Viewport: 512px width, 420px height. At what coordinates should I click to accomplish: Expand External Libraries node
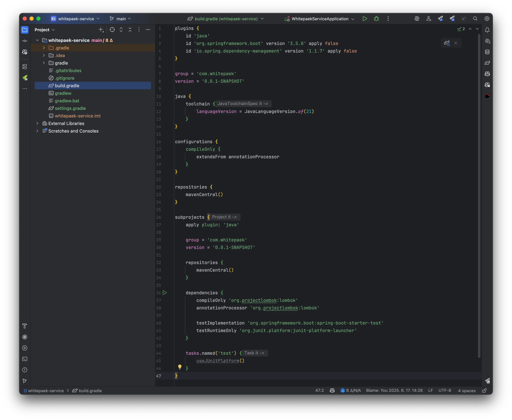click(x=37, y=123)
